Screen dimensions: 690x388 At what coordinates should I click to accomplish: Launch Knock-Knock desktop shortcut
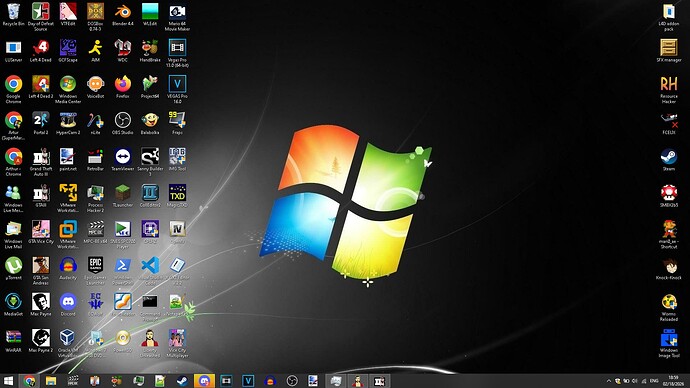pyautogui.click(x=669, y=268)
